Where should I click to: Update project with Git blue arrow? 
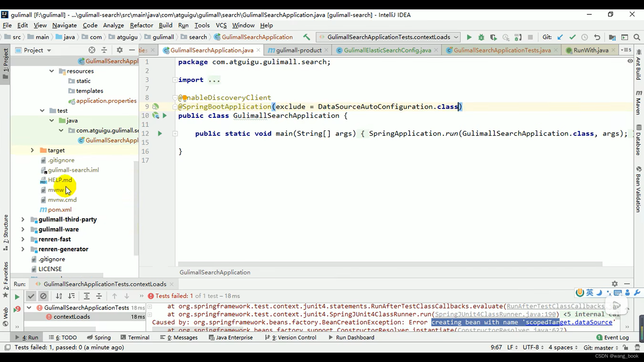click(560, 37)
